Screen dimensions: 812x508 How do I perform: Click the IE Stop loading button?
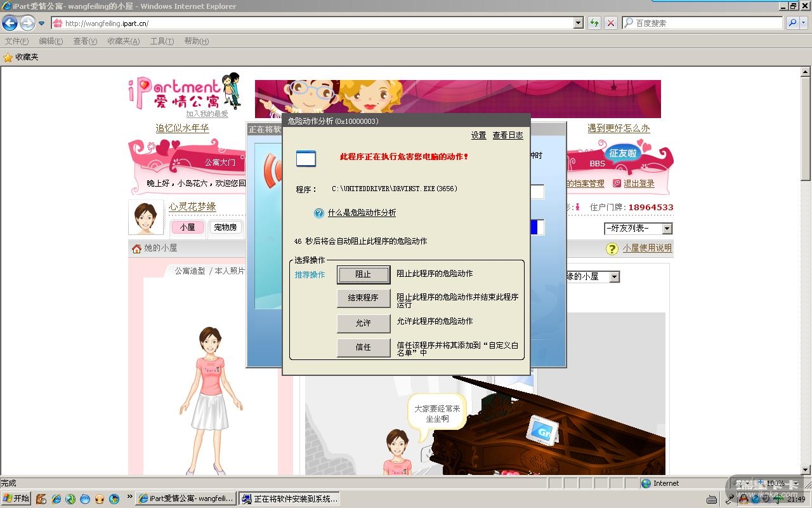click(x=610, y=23)
